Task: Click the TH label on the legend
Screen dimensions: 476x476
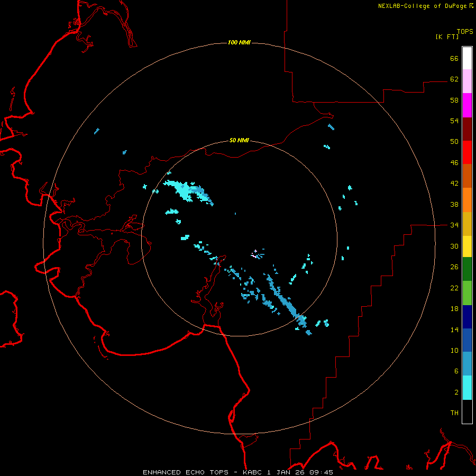Action: click(454, 413)
